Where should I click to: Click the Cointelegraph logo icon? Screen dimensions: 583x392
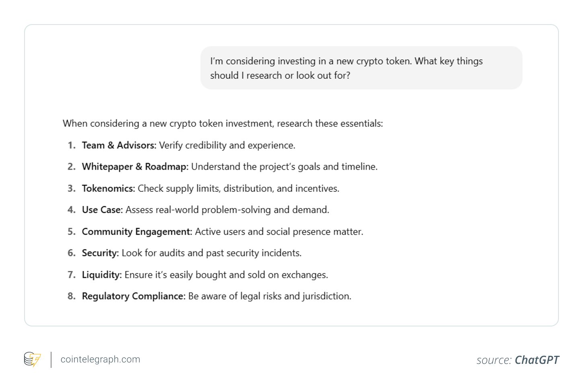pyautogui.click(x=32, y=359)
